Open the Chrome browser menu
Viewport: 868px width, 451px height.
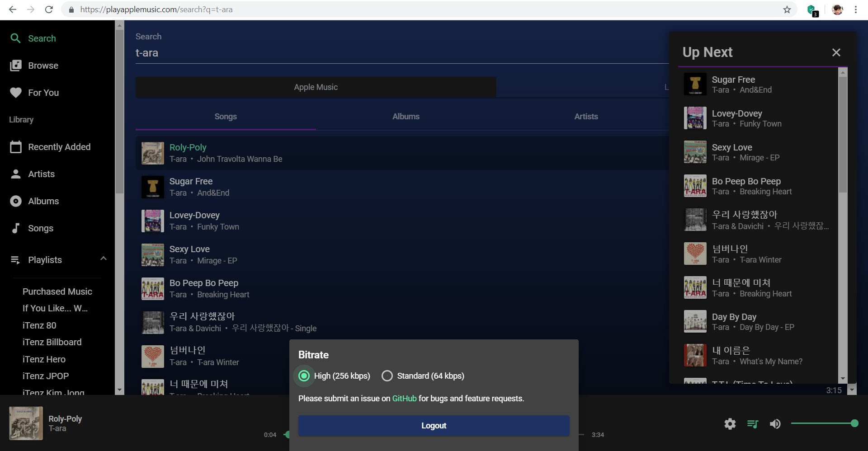pyautogui.click(x=855, y=9)
